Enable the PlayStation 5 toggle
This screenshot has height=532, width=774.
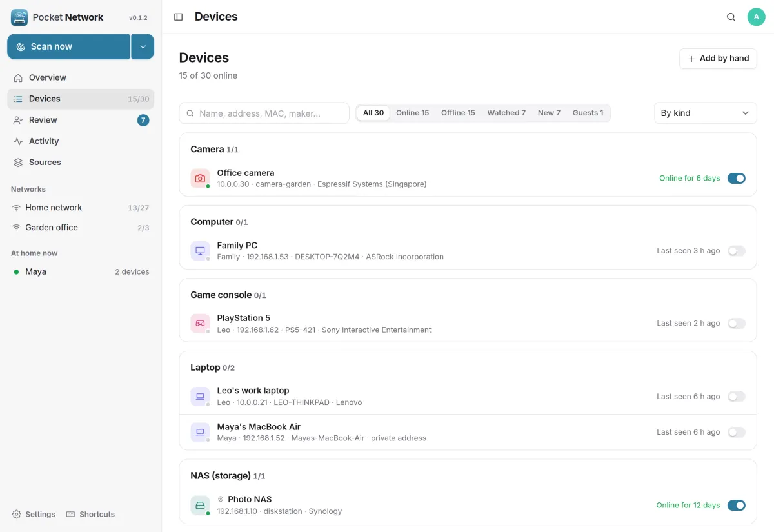point(736,324)
